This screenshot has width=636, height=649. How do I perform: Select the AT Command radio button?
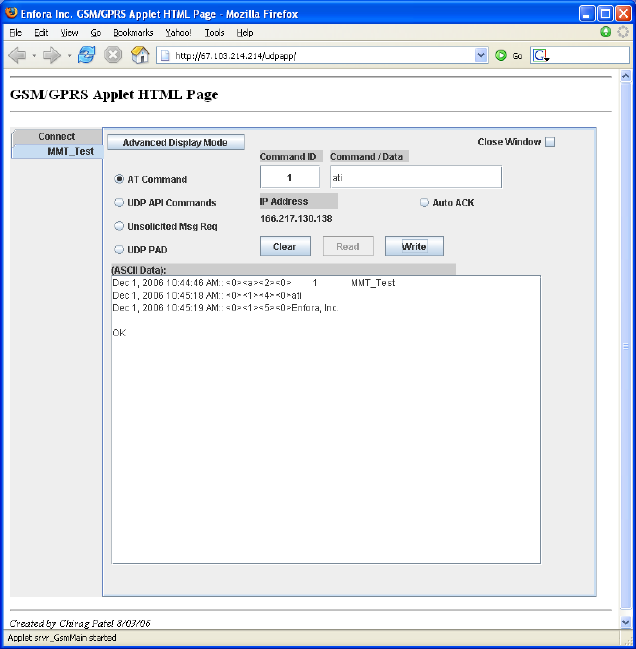119,179
